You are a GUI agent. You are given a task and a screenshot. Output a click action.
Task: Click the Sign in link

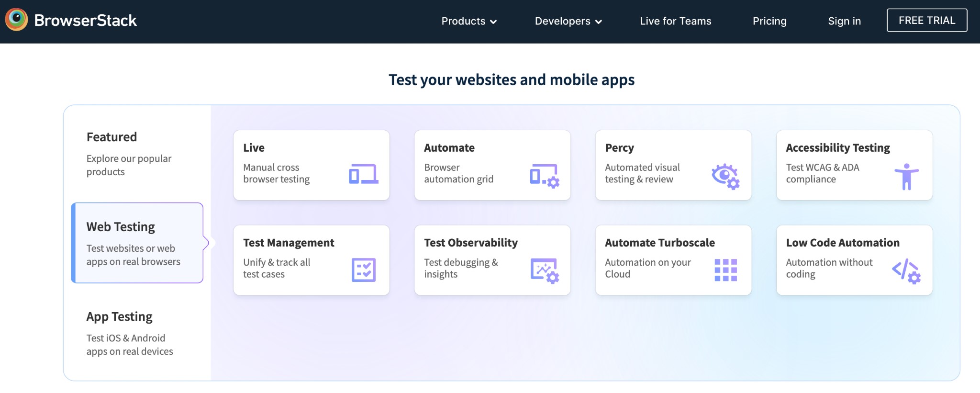pos(844,21)
